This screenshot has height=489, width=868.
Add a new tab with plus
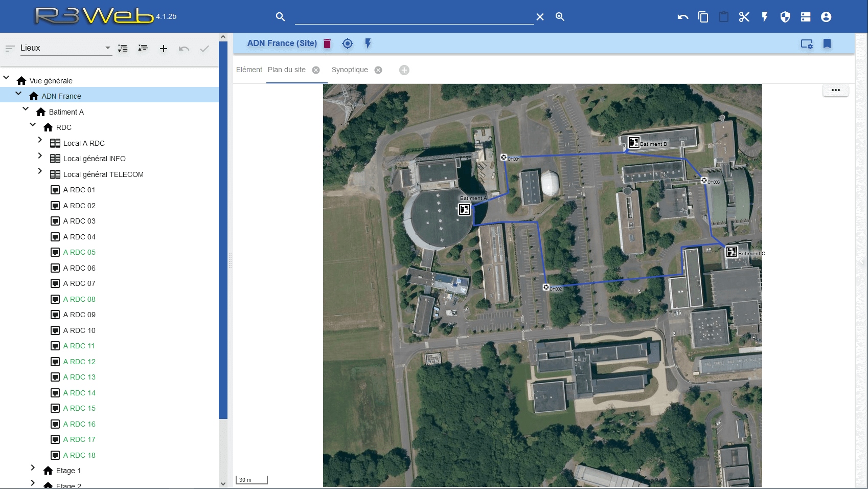[404, 70]
